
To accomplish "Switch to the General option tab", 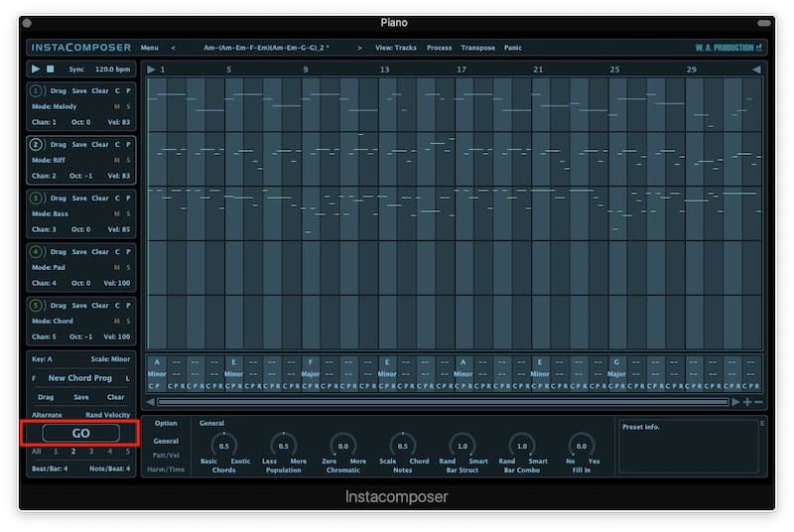I will (166, 442).
